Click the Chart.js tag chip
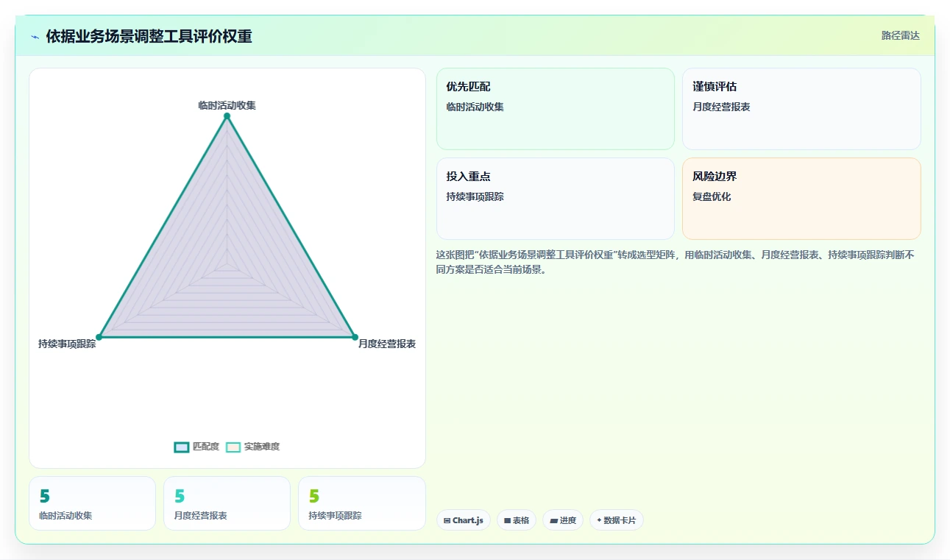Viewport: 950px width, 560px height. coord(464,520)
